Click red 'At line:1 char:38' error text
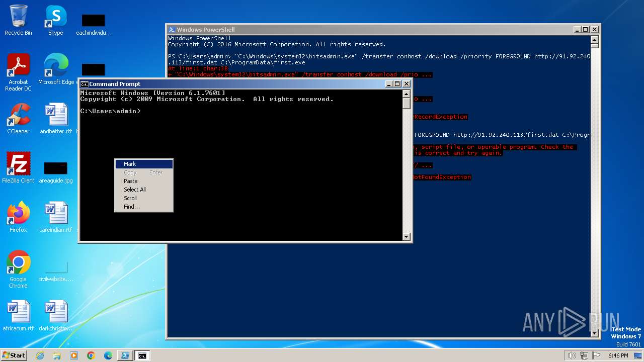644x362 pixels. point(198,68)
